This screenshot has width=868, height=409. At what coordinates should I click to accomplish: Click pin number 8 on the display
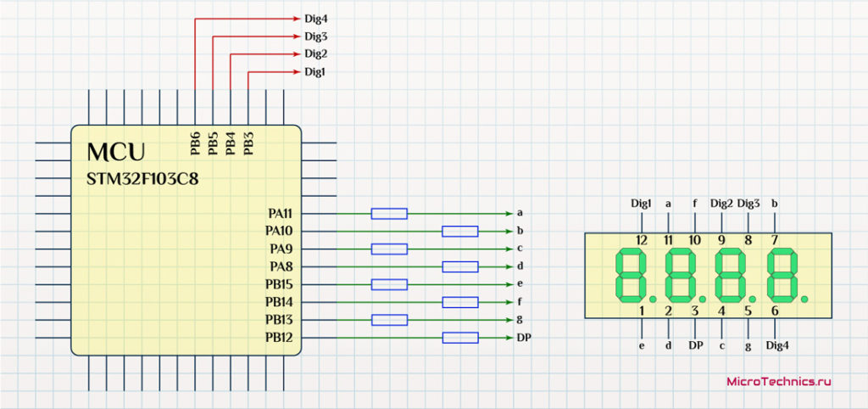tap(748, 240)
